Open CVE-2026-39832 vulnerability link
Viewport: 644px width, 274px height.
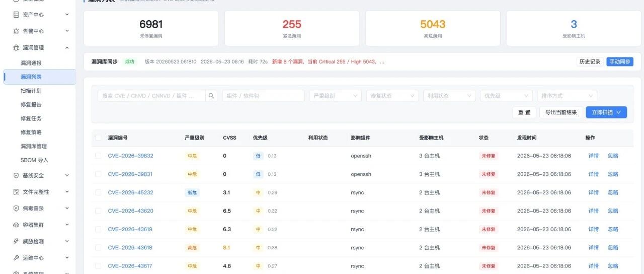point(130,156)
